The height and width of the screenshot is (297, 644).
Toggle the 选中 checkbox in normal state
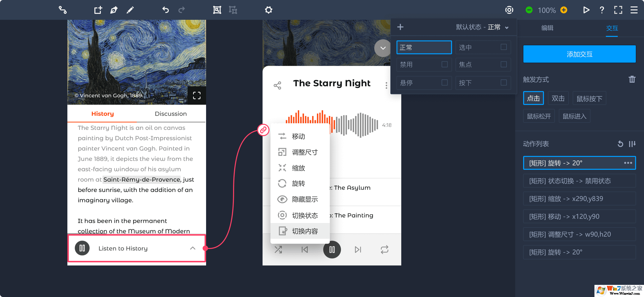point(504,47)
